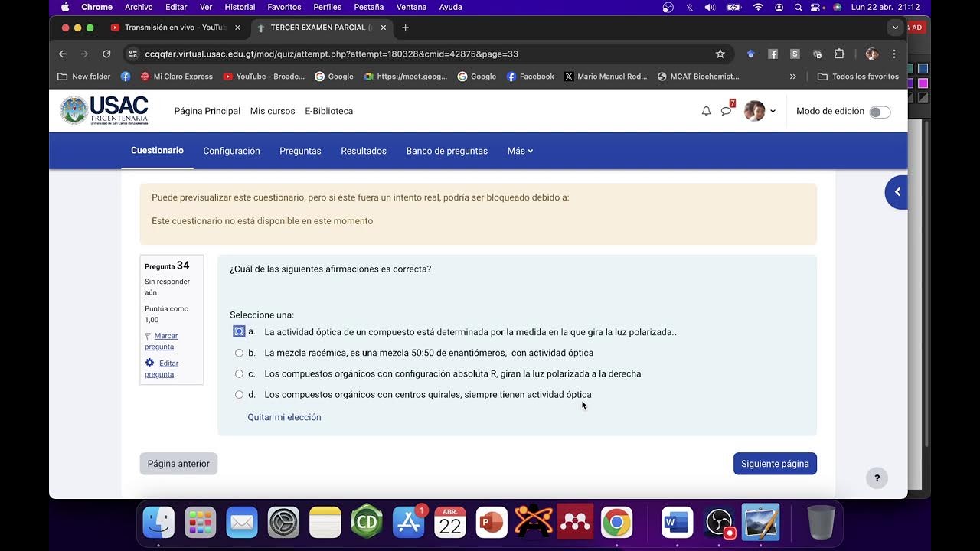Select answer option d about centros quirales
This screenshot has width=980, height=551.
(239, 394)
